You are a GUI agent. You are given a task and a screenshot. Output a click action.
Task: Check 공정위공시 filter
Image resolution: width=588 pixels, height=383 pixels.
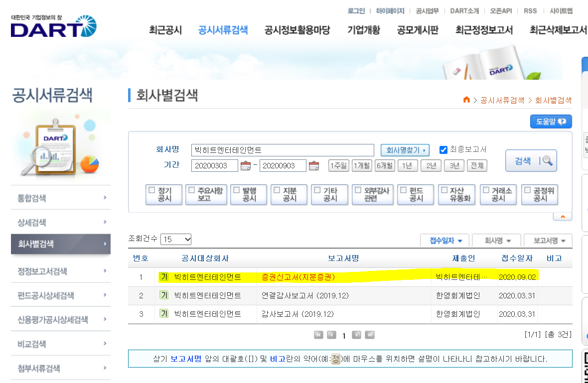click(528, 190)
